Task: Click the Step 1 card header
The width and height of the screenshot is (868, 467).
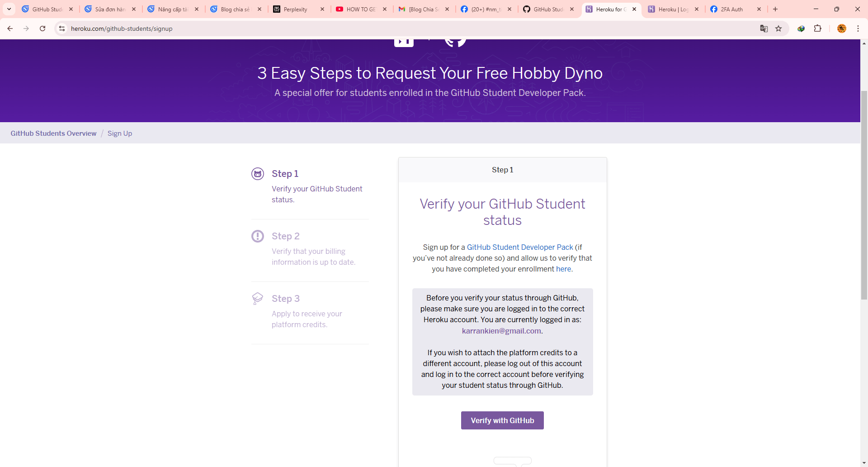Action: click(x=502, y=170)
